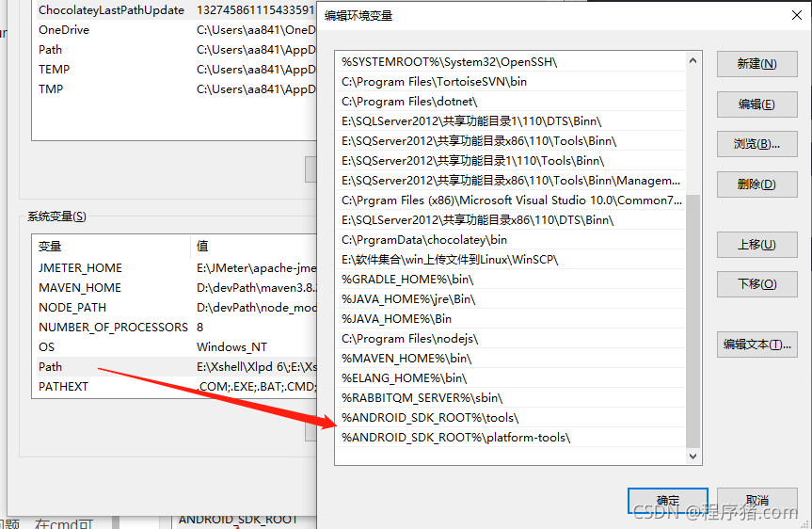
Task: Select MAVEN_HOME system variable
Action: point(174,287)
